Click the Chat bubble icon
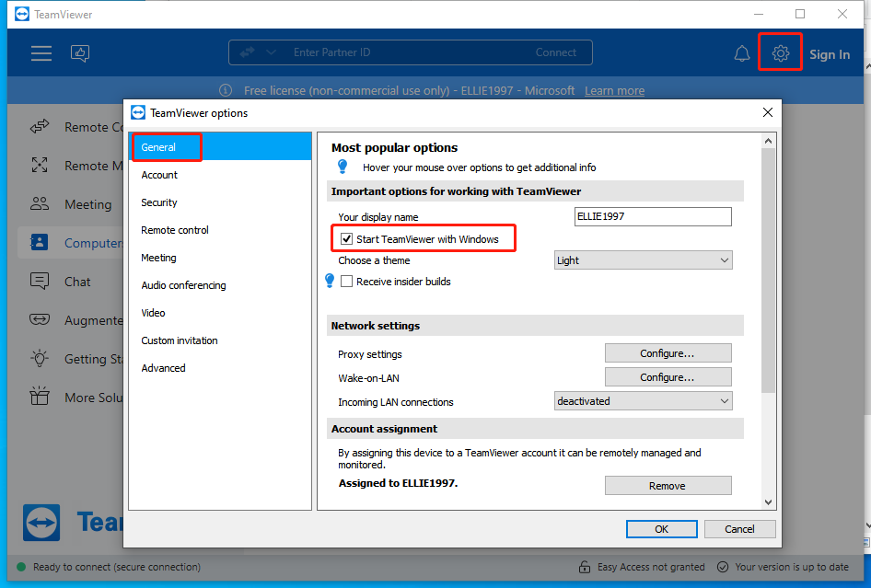The width and height of the screenshot is (871, 588). pos(40,281)
